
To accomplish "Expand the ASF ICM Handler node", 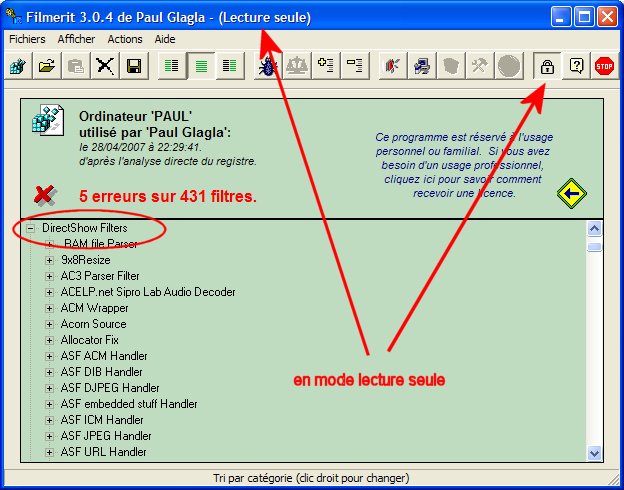I will (49, 420).
